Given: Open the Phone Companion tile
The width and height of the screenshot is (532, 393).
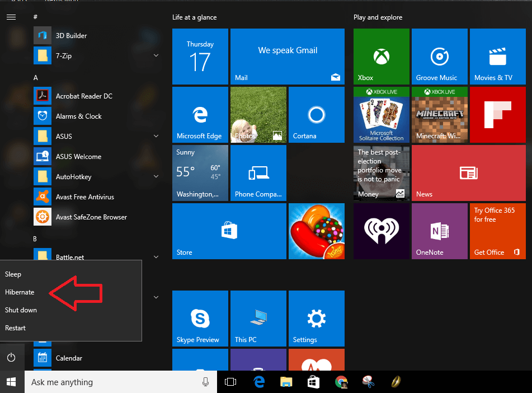Looking at the screenshot, I should click(x=258, y=173).
